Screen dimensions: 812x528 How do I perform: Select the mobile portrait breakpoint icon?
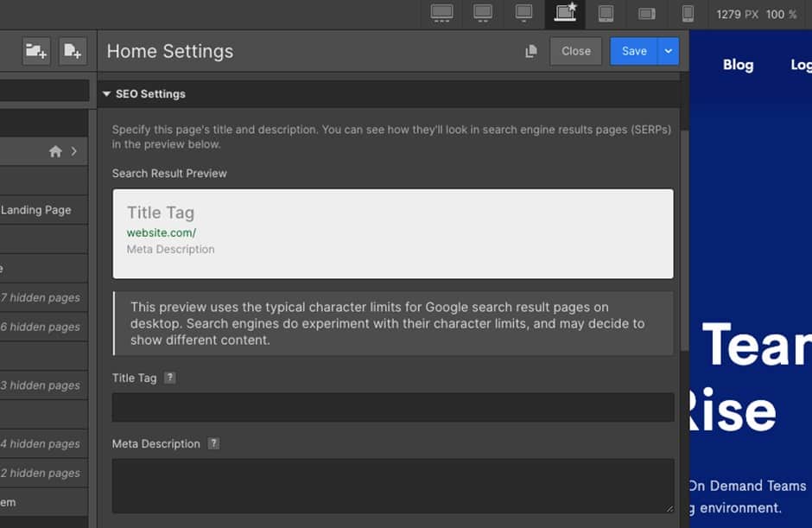688,13
